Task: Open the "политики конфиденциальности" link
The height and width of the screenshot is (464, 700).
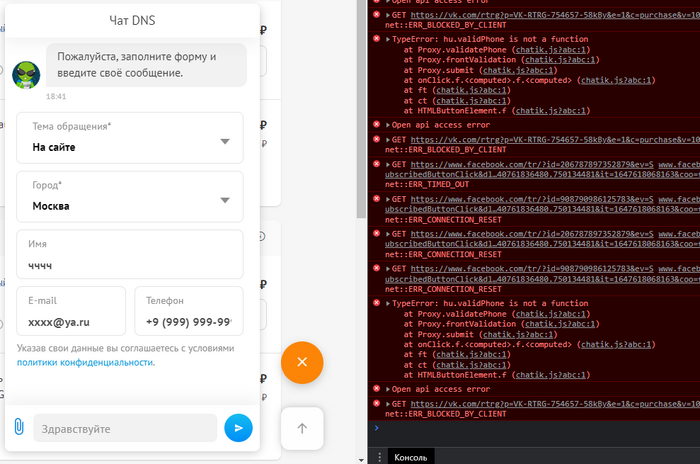Action: pos(85,362)
